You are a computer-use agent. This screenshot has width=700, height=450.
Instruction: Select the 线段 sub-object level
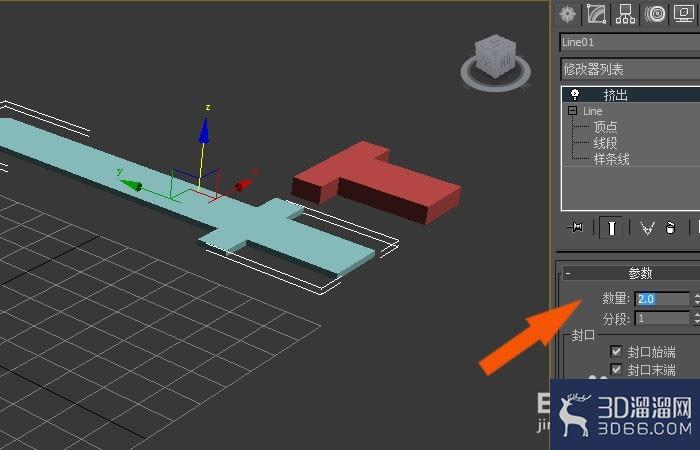click(605, 143)
